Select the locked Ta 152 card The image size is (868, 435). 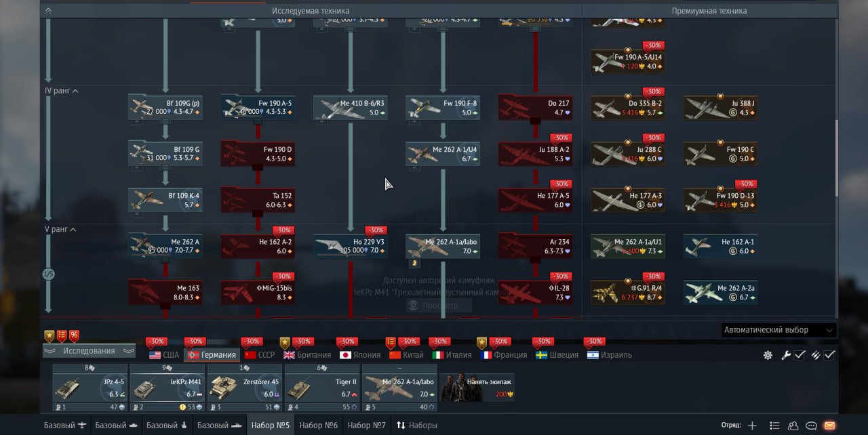click(x=258, y=200)
